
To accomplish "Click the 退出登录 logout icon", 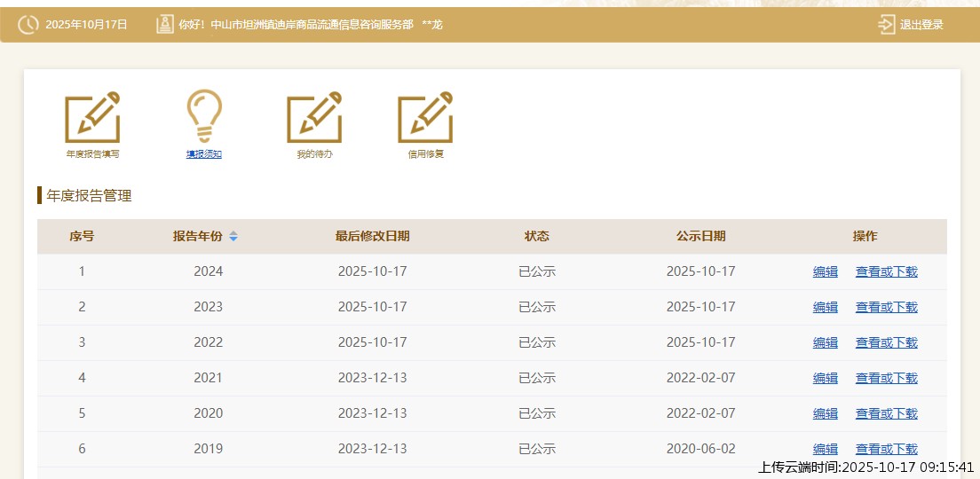I will (886, 25).
